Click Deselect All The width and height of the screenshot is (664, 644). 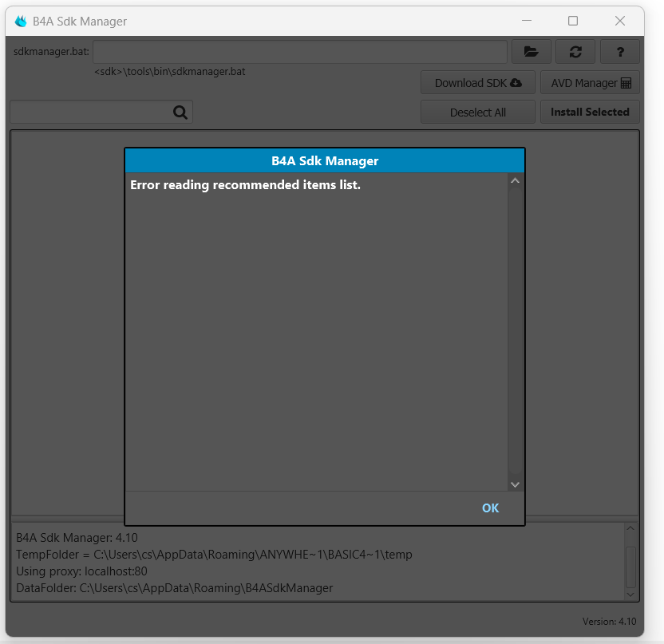coord(478,113)
